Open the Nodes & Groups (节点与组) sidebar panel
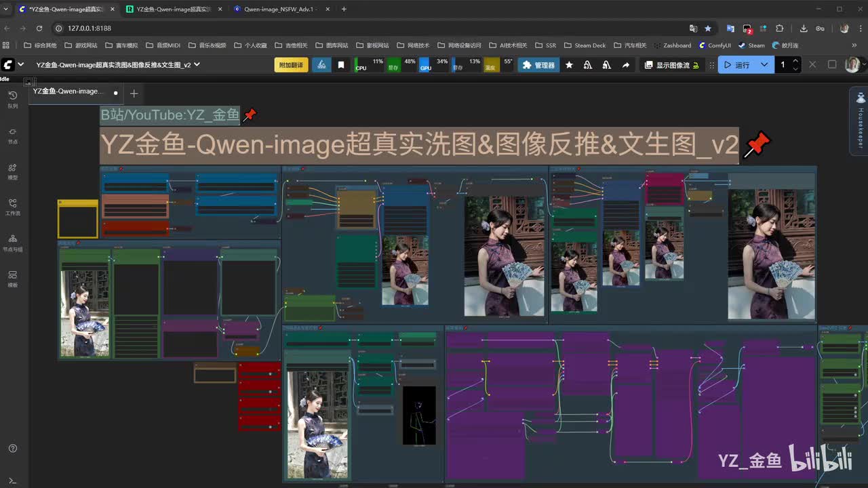The width and height of the screenshot is (868, 488). (13, 243)
